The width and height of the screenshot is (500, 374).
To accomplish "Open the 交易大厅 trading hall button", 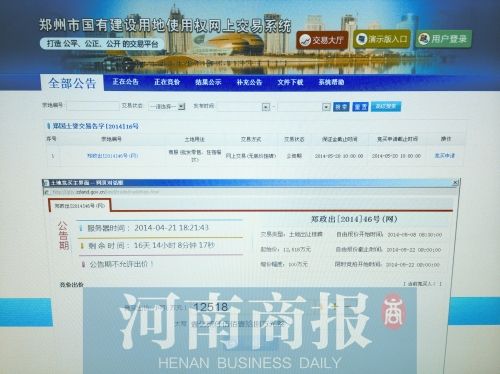I will (322, 40).
